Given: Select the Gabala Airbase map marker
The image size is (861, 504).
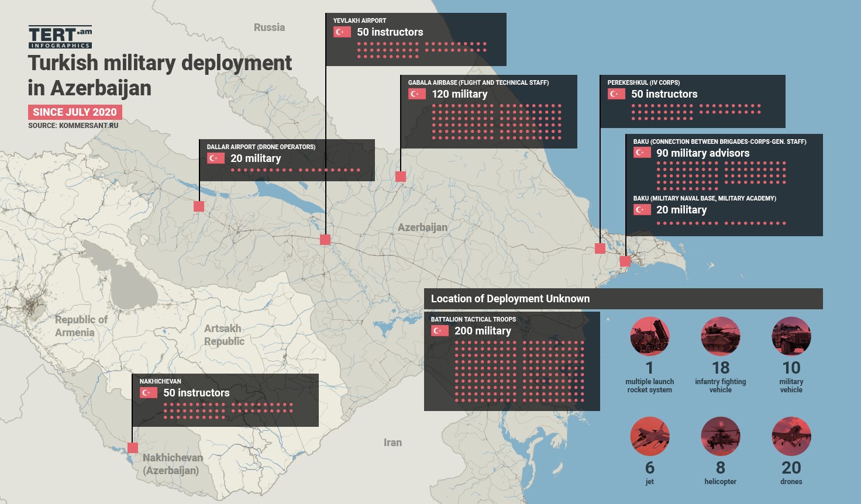Looking at the screenshot, I should coord(401,177).
